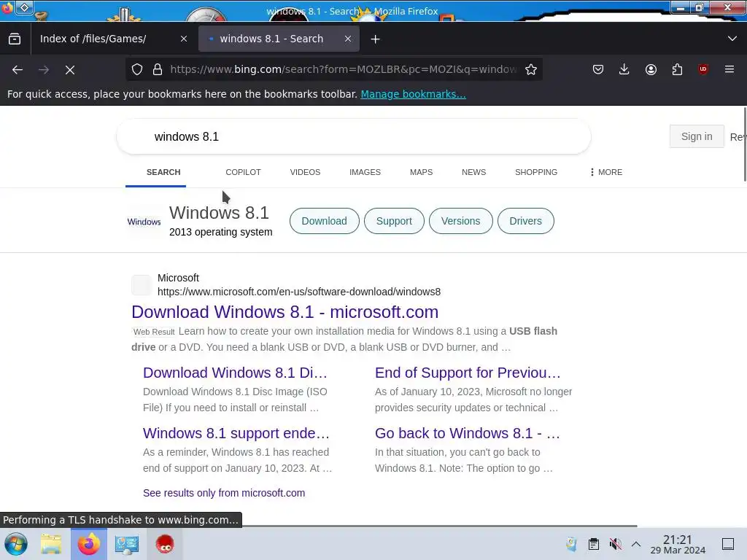
Task: Click the Firefox back arrow button
Action: [18, 69]
